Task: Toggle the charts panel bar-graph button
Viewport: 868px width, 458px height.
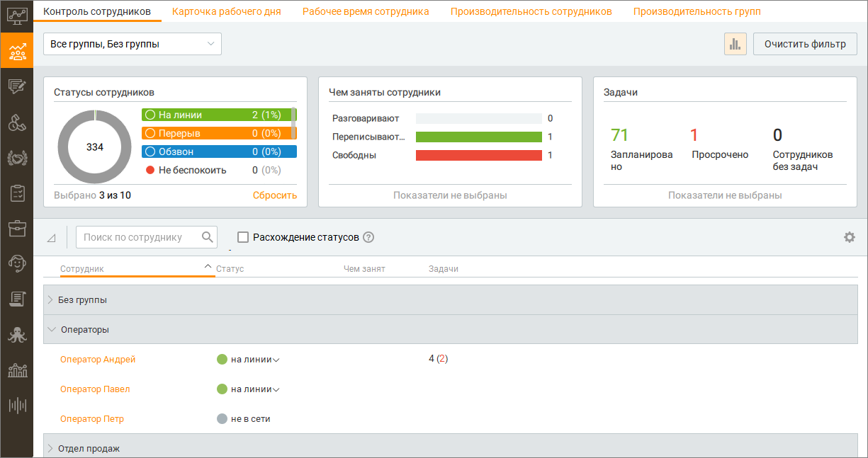Action: point(735,44)
